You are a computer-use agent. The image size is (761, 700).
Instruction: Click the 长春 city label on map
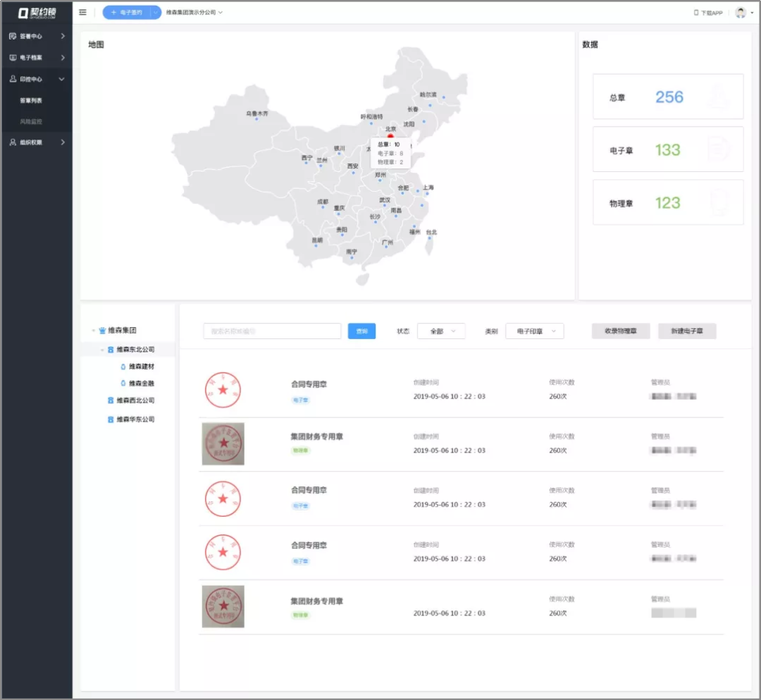click(x=413, y=110)
